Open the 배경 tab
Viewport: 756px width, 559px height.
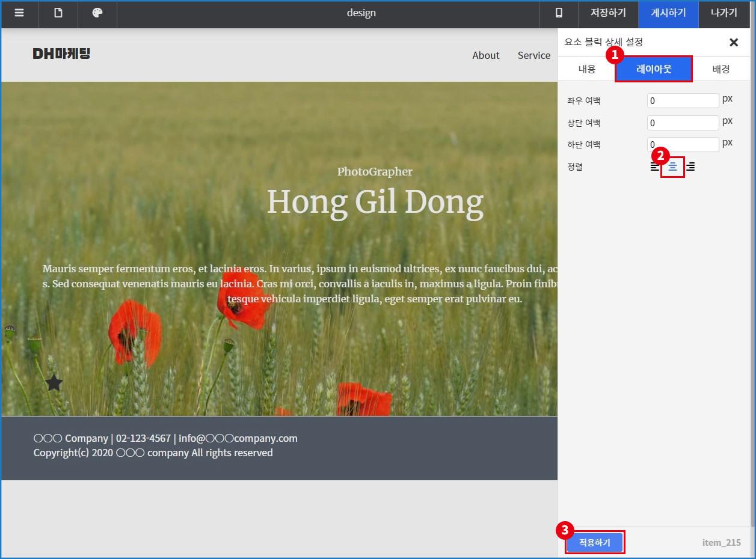[x=721, y=69]
